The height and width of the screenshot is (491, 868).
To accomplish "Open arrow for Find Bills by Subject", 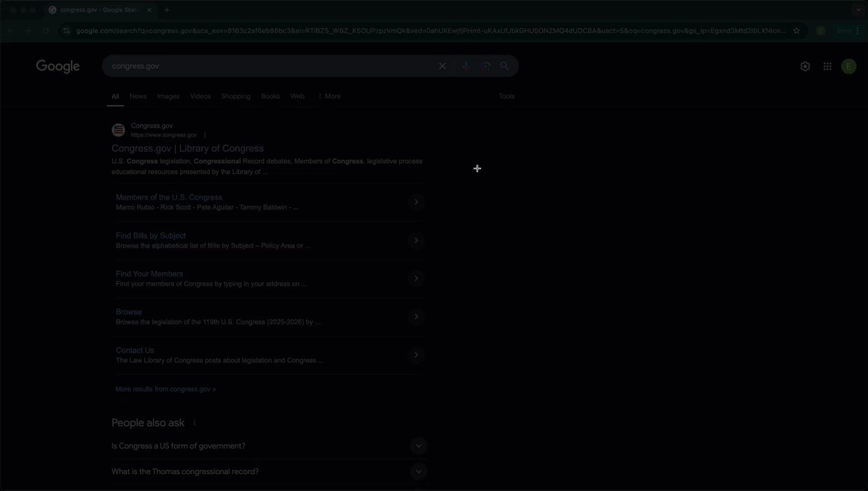I will (416, 240).
